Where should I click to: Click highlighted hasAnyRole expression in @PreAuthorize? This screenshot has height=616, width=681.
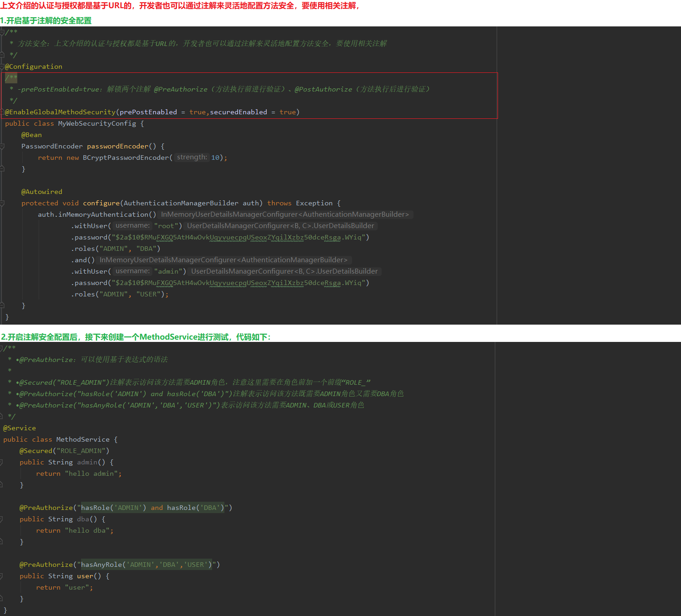click(146, 565)
